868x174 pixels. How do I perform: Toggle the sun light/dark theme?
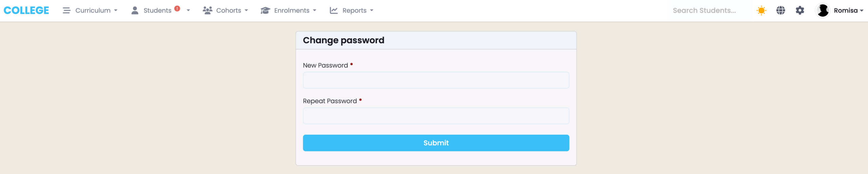pos(761,10)
